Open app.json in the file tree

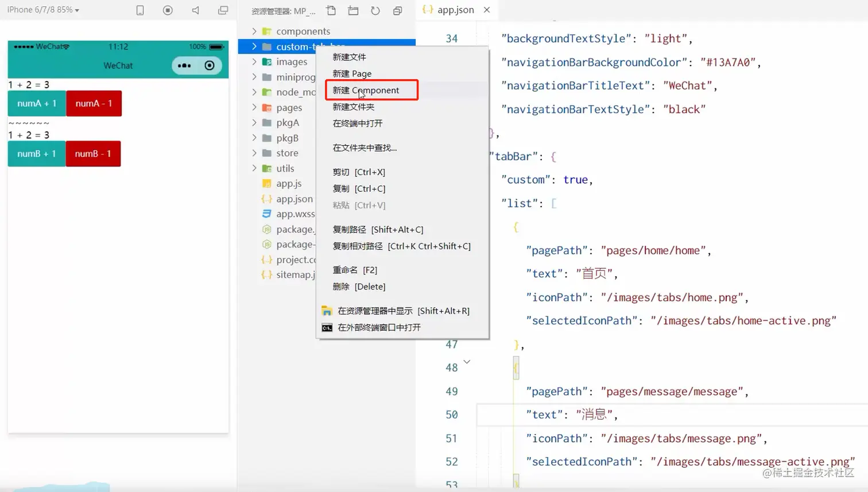pyautogui.click(x=294, y=199)
